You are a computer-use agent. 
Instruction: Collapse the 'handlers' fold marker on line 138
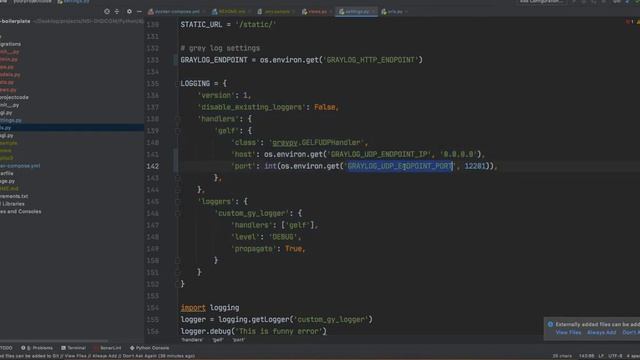(x=178, y=119)
